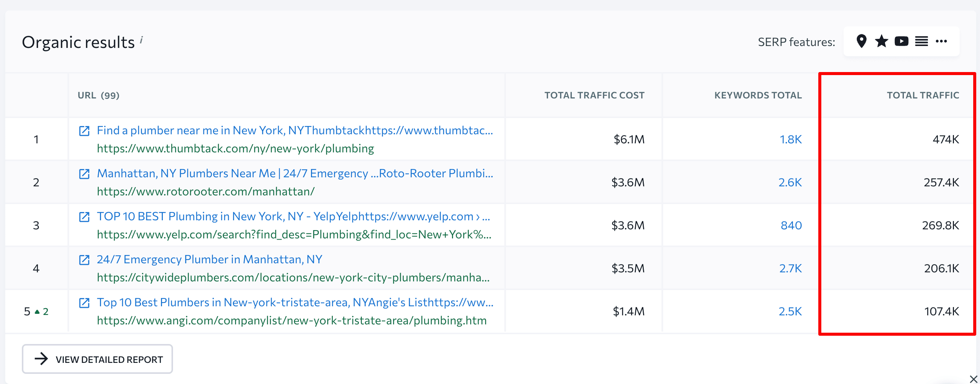The image size is (980, 384).
Task: Click the Organic results info icon
Action: pos(141,40)
